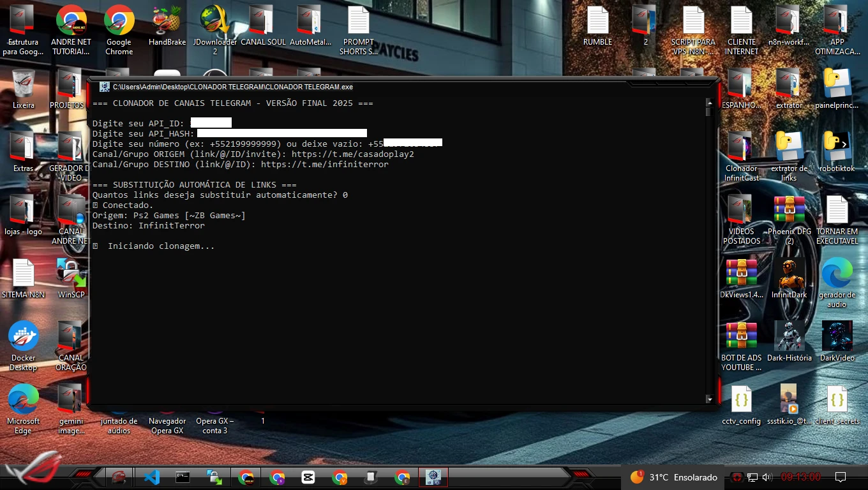Open the notification center in the taskbar
Screen dimensions: 868x490
[841, 477]
